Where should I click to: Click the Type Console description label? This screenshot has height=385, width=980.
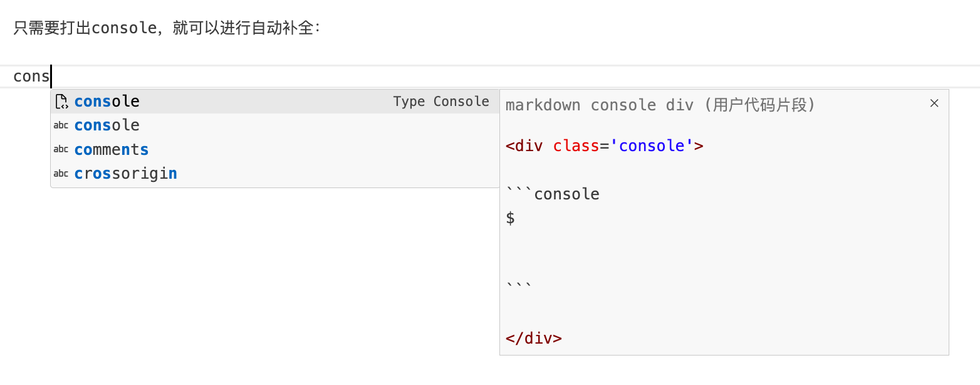click(441, 102)
